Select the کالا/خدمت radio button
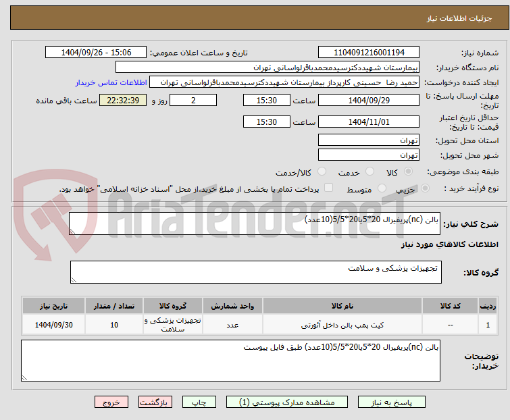 pos(322,172)
